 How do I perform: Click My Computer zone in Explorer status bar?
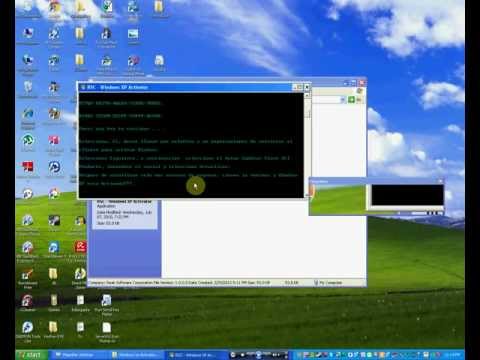point(328,283)
